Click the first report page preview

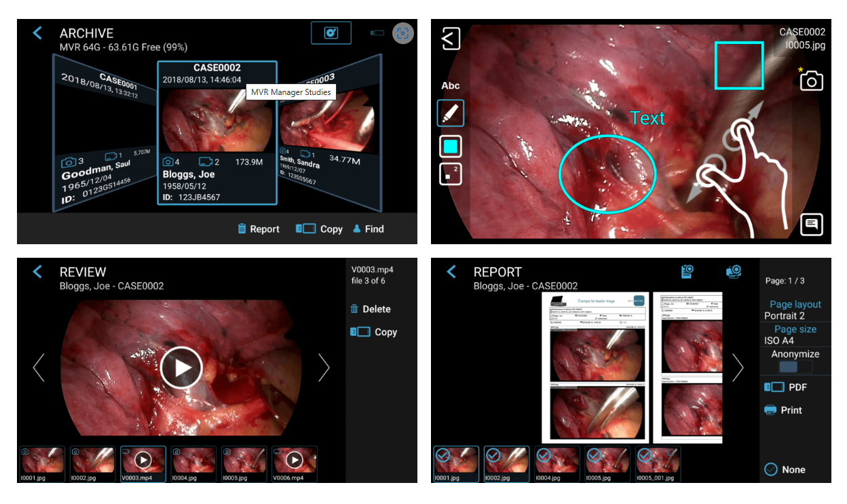point(595,368)
